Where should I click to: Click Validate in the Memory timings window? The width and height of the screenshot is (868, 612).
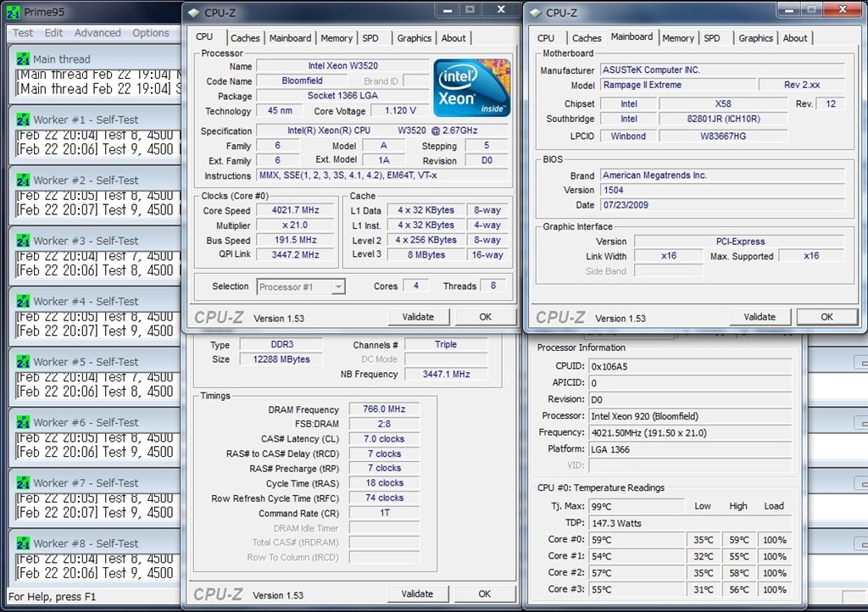click(417, 593)
